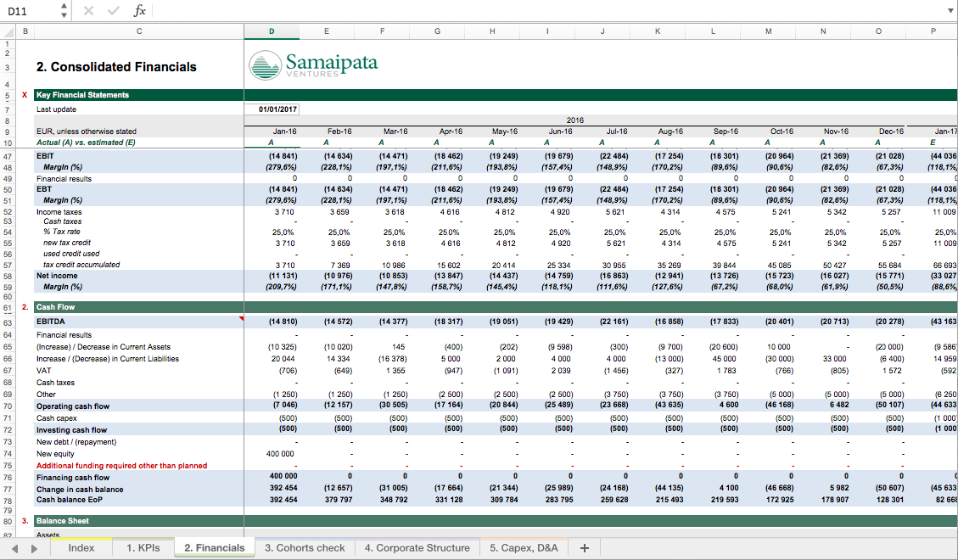The image size is (958, 560).
Task: Select column D header
Action: click(272, 31)
